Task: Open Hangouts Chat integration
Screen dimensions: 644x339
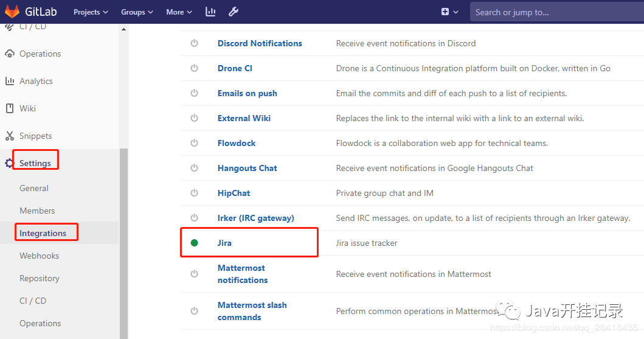Action: tap(248, 168)
